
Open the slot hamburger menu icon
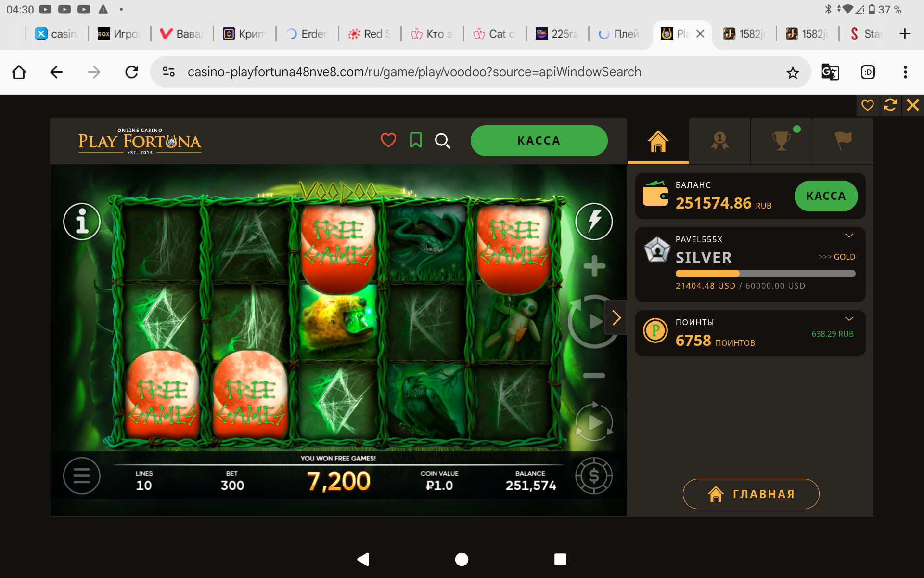coord(82,475)
